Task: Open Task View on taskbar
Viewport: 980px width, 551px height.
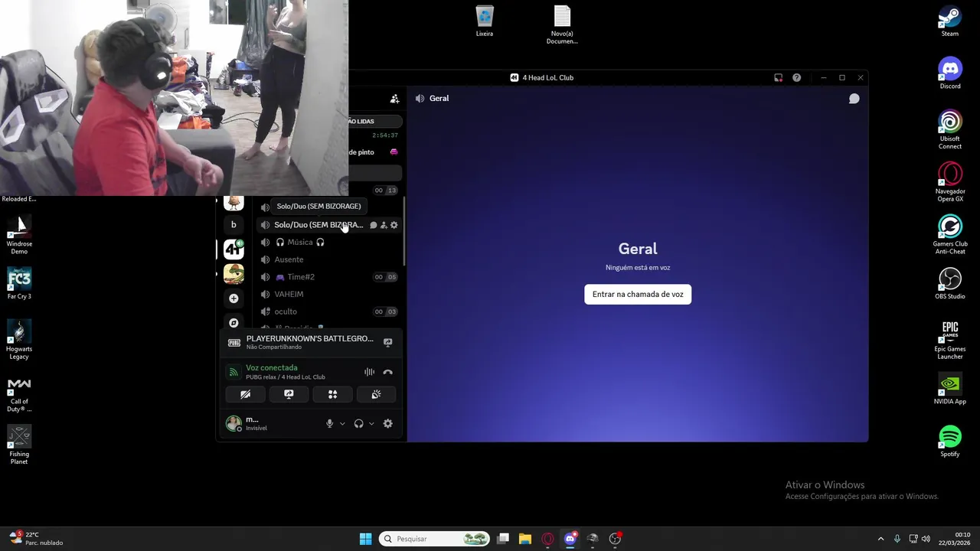Action: 503,539
